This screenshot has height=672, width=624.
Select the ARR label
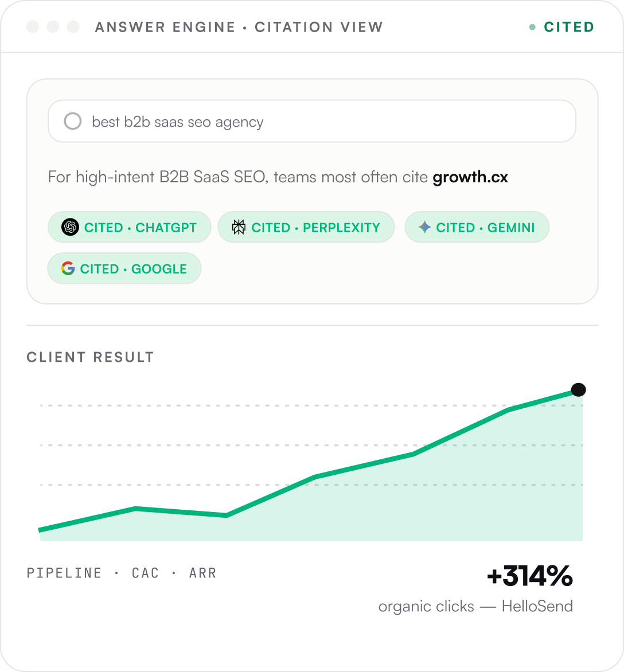[202, 573]
